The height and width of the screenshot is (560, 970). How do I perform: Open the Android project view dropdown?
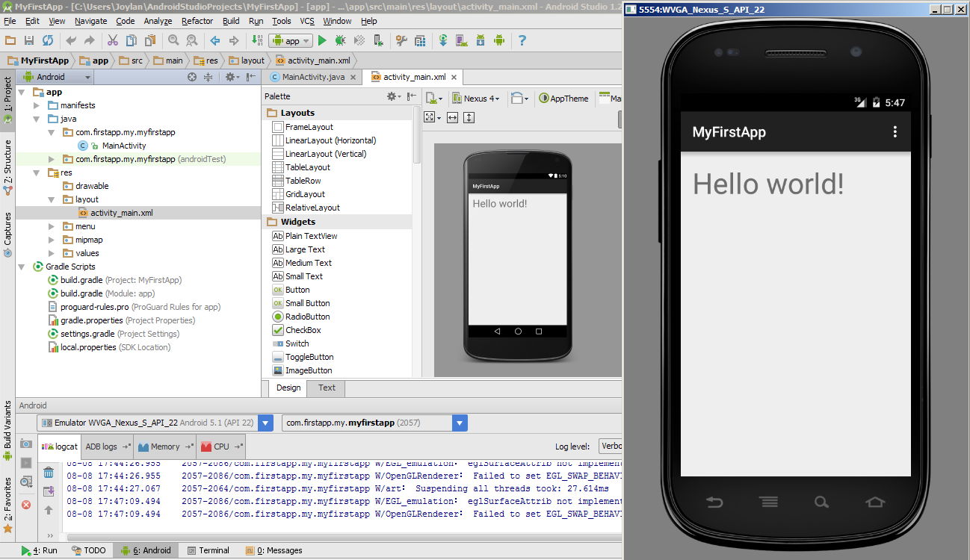coord(57,77)
